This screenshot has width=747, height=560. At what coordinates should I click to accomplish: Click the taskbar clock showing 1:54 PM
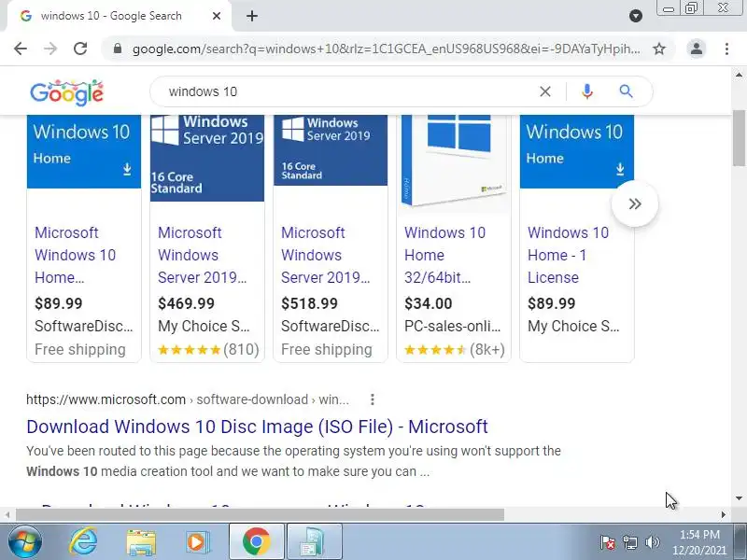tap(699, 542)
